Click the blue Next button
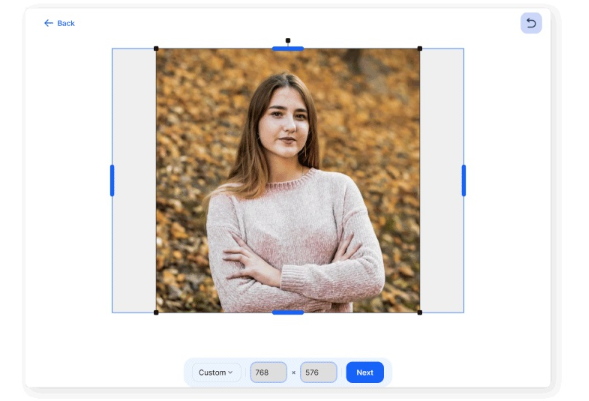Screen dimensions: 589x401 click(365, 372)
